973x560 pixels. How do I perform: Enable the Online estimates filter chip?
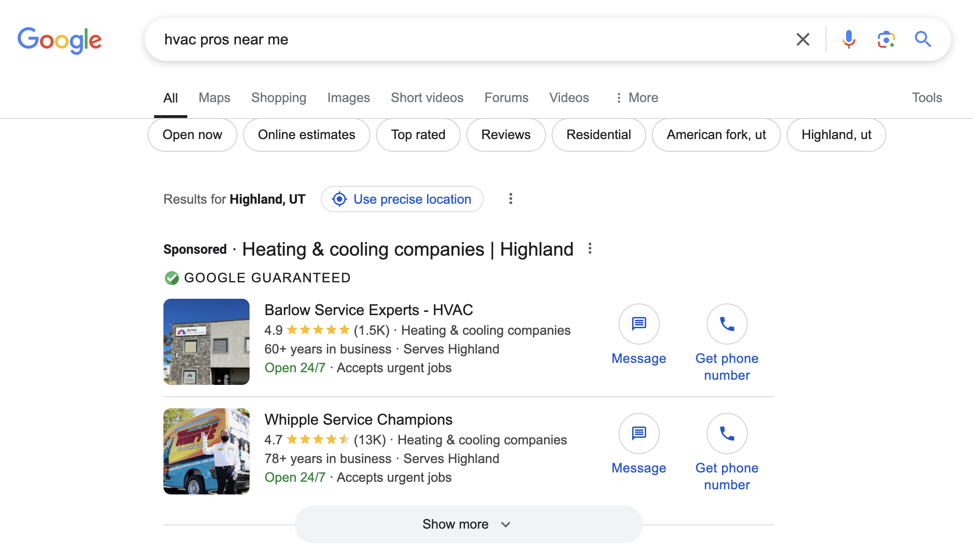[306, 135]
